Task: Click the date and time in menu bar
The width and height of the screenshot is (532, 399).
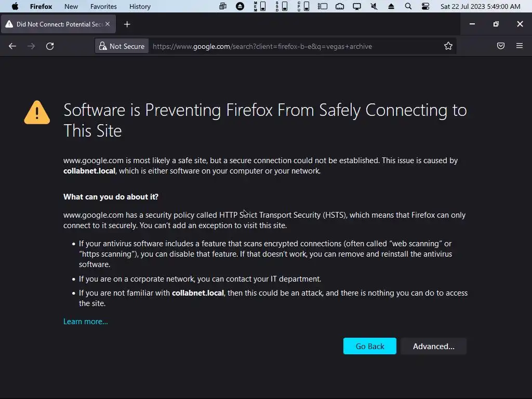Action: [480, 6]
